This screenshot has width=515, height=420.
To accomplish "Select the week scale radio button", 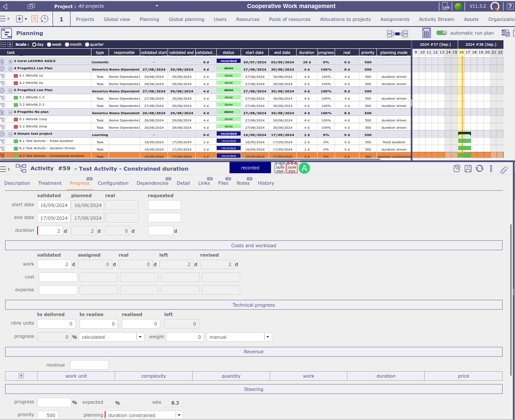I will pyautogui.click(x=49, y=44).
